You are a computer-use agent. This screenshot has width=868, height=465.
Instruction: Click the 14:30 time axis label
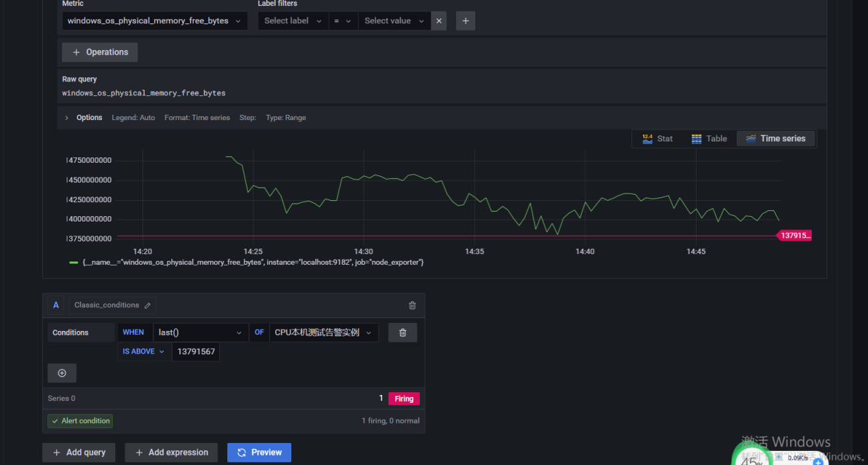[x=364, y=252]
